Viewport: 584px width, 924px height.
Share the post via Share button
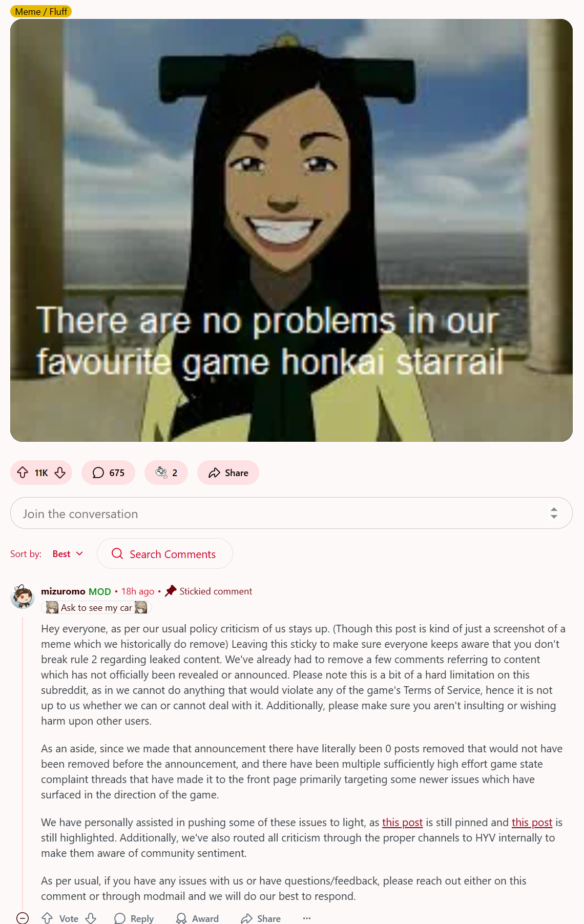228,473
